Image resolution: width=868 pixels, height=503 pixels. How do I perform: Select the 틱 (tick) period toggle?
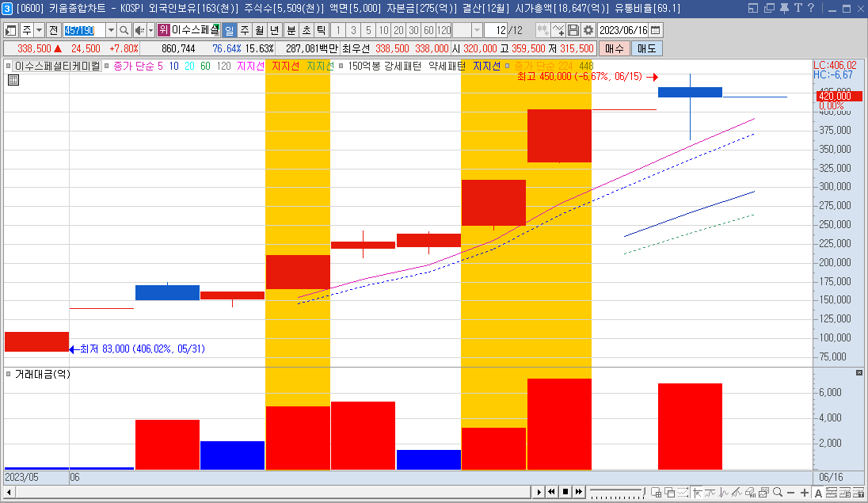point(322,30)
